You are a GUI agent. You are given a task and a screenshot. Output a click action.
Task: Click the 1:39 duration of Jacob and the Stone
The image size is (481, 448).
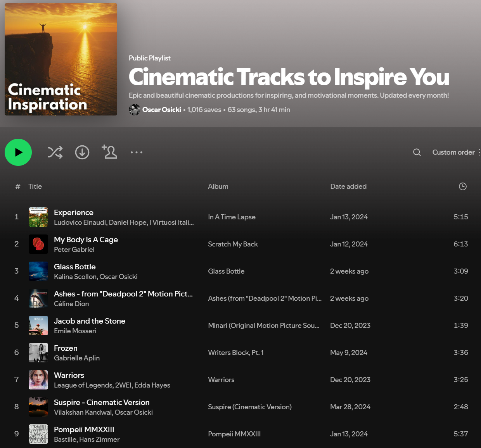click(461, 326)
